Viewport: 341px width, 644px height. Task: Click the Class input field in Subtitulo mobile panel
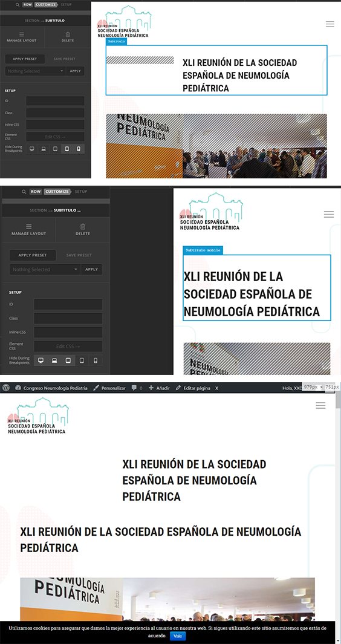pyautogui.click(x=68, y=318)
